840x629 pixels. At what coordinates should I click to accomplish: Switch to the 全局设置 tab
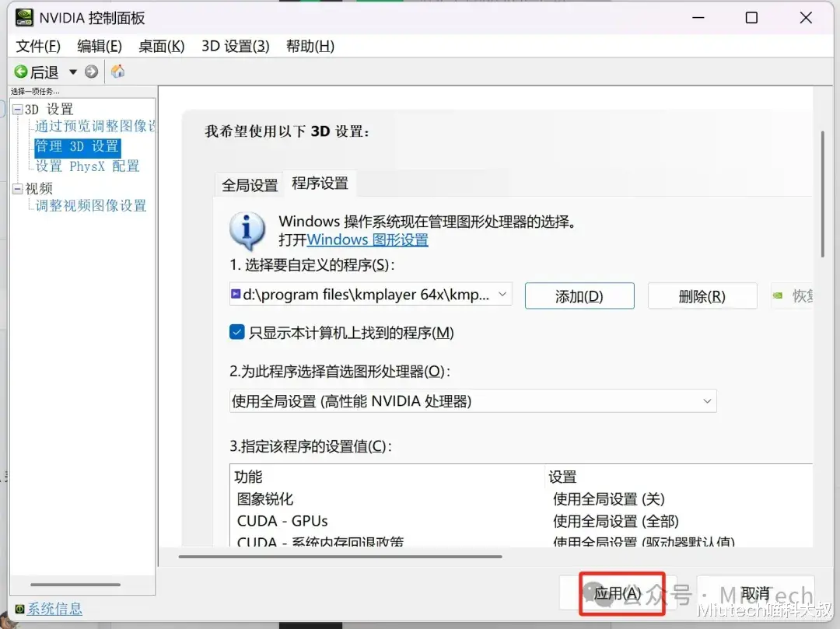click(250, 185)
